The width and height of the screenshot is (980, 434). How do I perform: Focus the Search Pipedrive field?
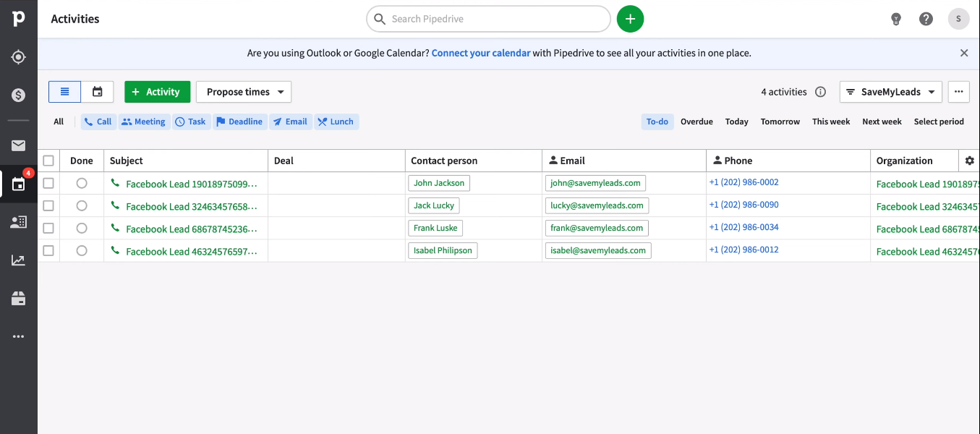click(x=489, y=19)
